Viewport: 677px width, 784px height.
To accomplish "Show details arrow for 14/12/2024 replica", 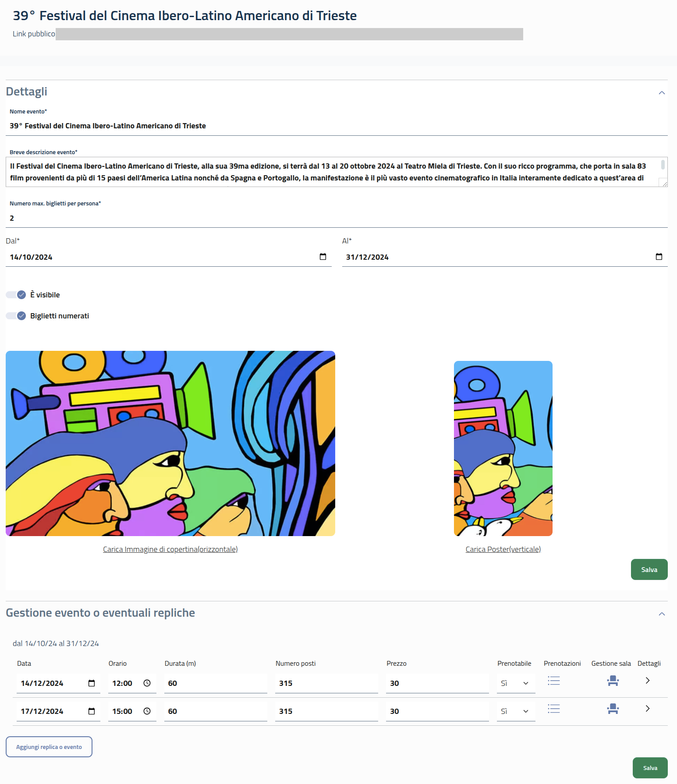I will 648,681.
